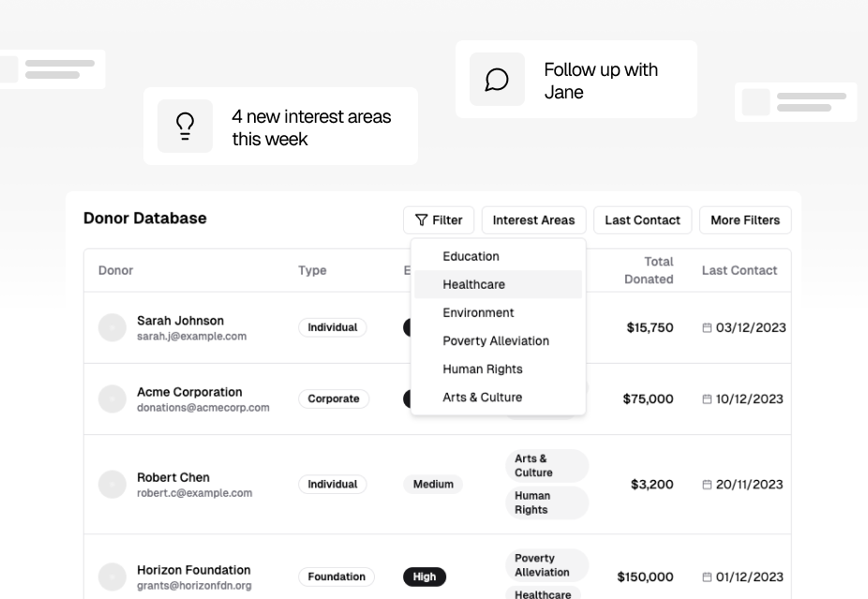Click the High engagement badge for Horizon Foundation

pos(424,577)
